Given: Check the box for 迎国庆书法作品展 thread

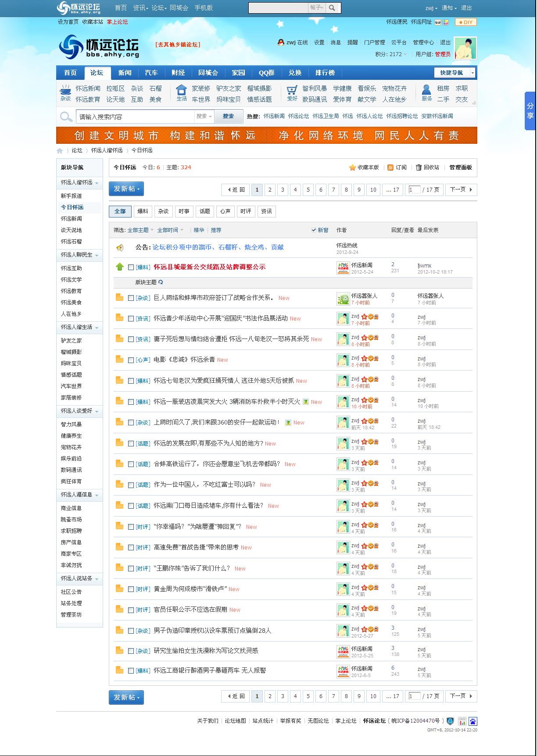Looking at the screenshot, I should (x=131, y=318).
